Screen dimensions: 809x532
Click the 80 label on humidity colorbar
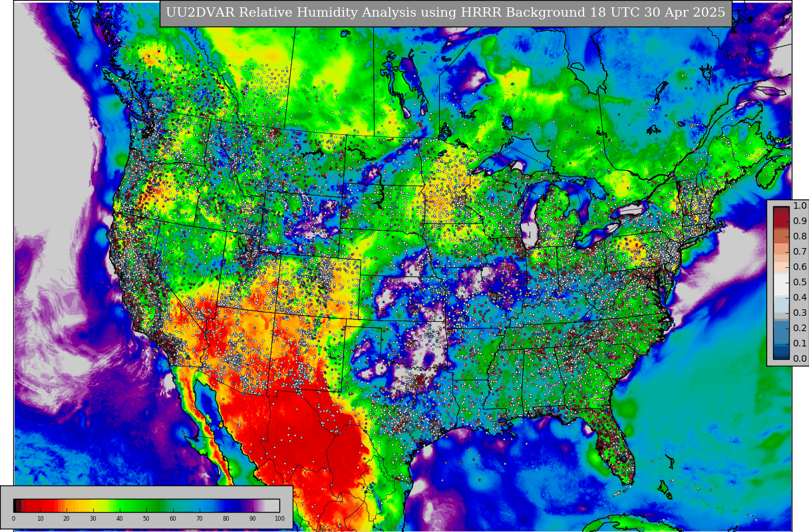point(226,519)
